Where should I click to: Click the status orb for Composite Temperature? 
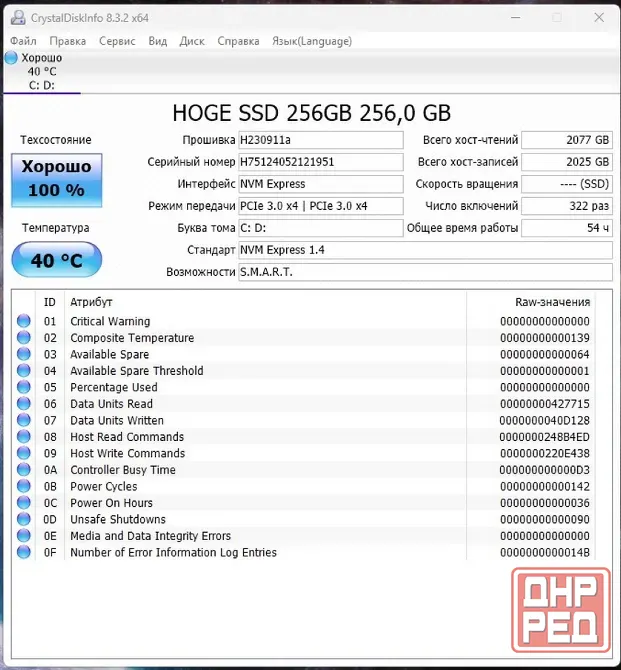[x=24, y=338]
